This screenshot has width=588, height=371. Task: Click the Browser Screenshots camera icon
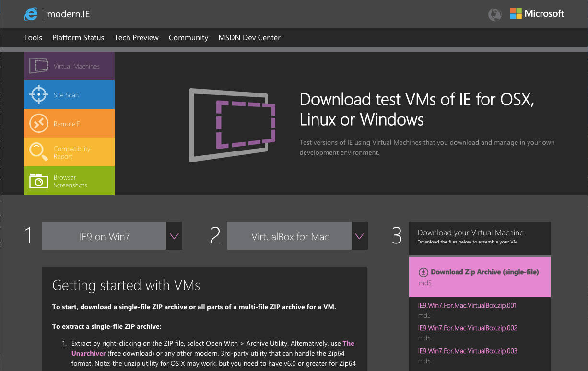tap(39, 181)
